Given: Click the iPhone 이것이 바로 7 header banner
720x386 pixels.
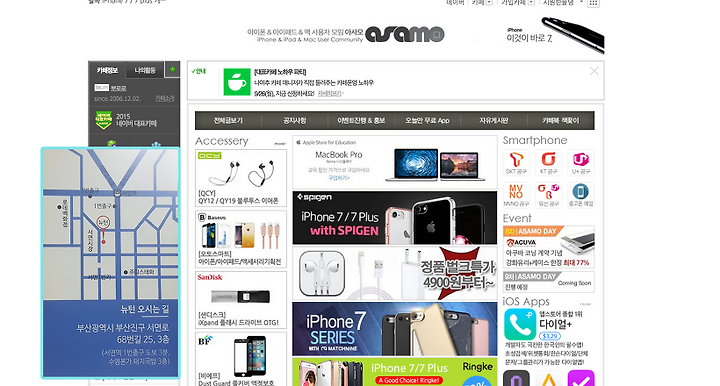Looking at the screenshot, I should [555, 35].
